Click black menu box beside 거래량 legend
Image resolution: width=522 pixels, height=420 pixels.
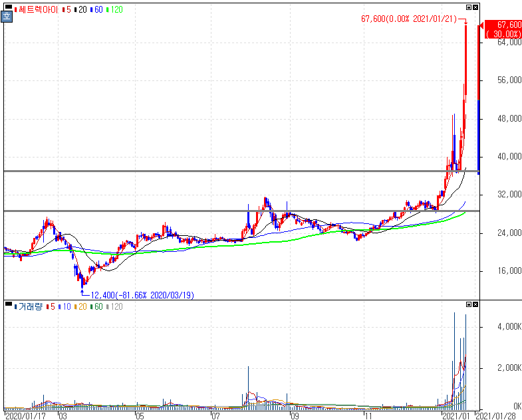point(9,304)
